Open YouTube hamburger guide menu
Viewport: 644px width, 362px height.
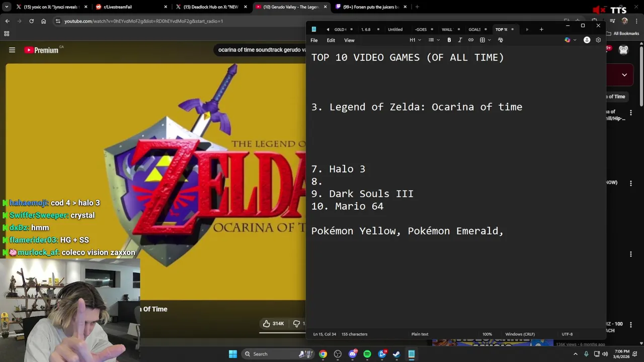pyautogui.click(x=12, y=50)
